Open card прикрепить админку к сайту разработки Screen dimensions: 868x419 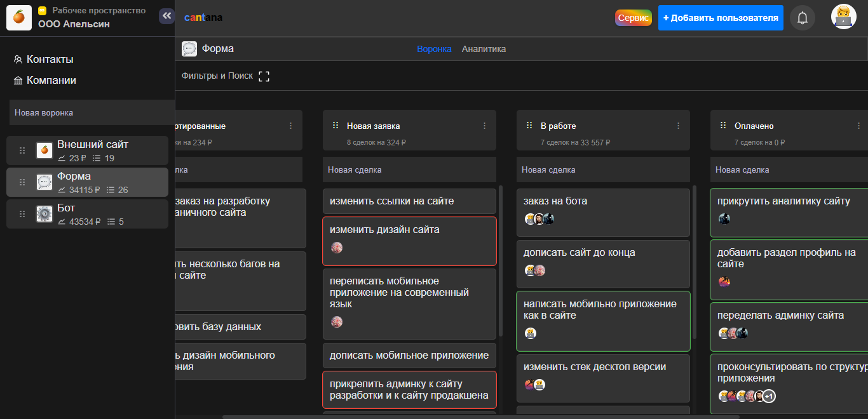409,390
